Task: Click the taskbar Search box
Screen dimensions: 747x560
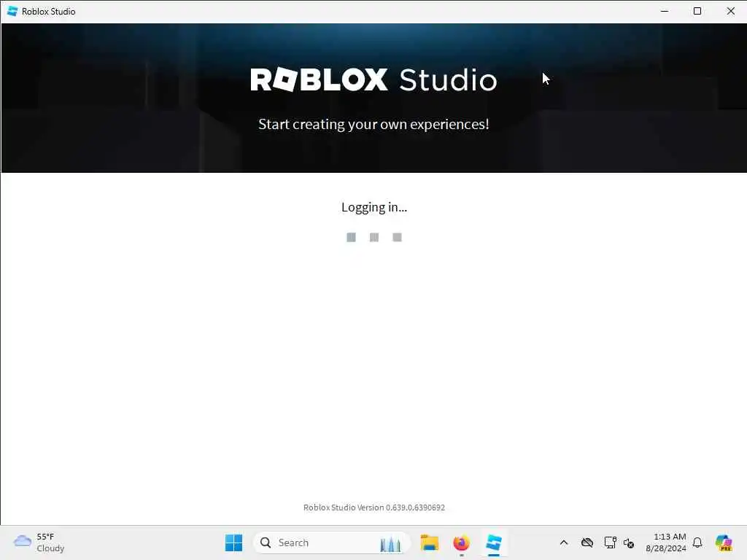Action: (332, 542)
